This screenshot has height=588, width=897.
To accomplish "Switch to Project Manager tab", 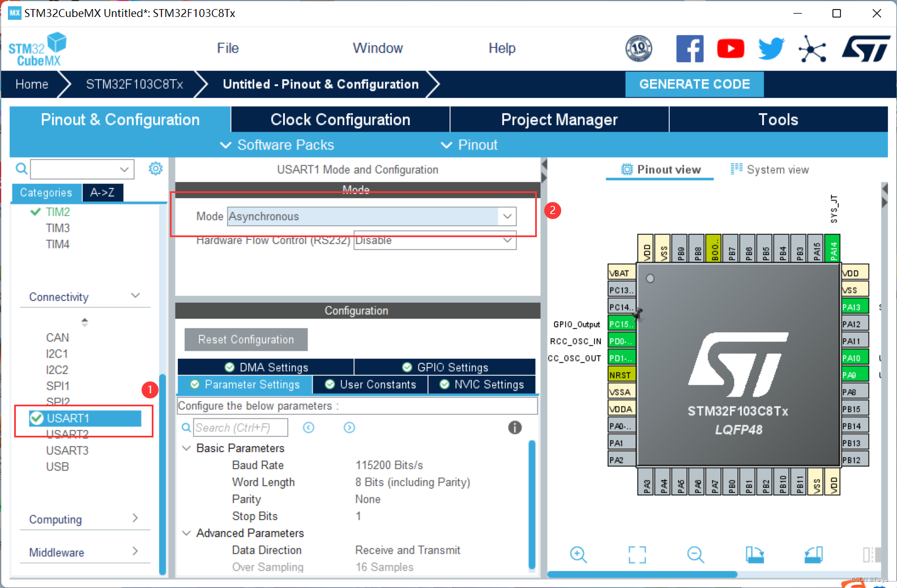I will pyautogui.click(x=559, y=119).
